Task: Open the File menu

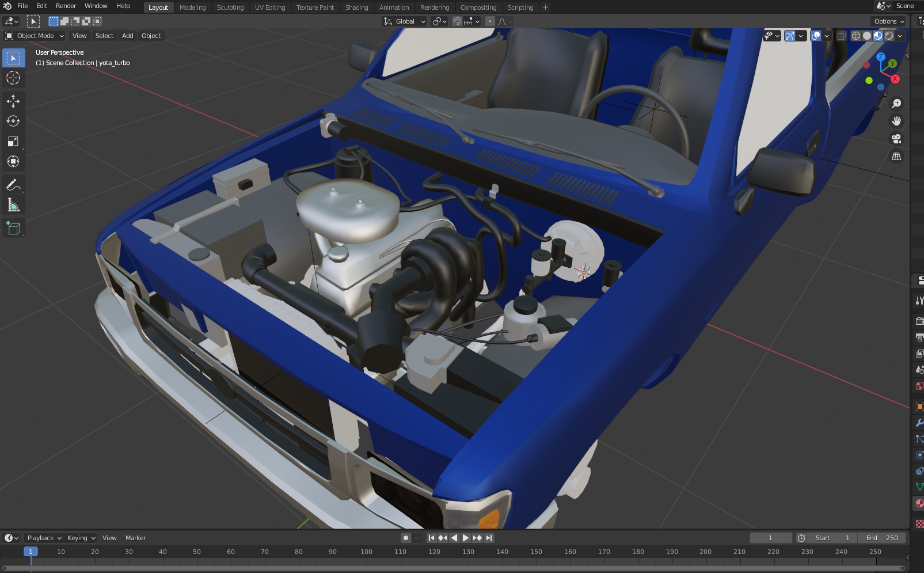Action: click(x=22, y=6)
